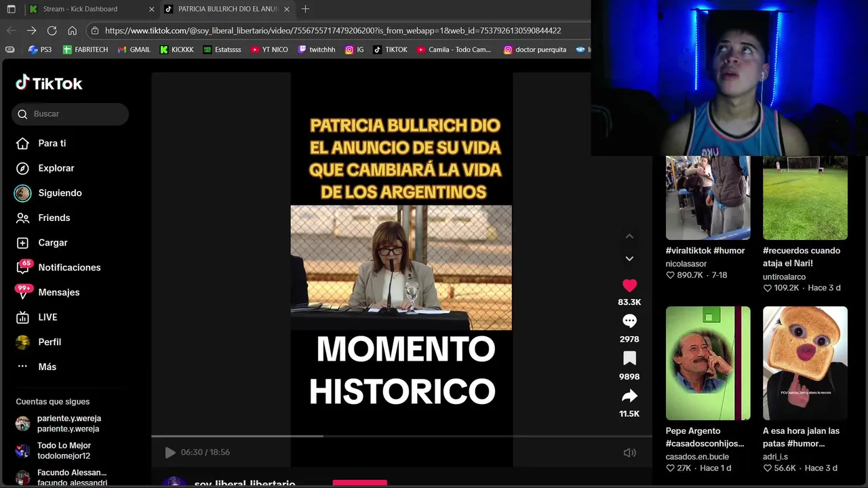Click the URL address bar
Screen dimensions: 868x488
click(x=339, y=30)
